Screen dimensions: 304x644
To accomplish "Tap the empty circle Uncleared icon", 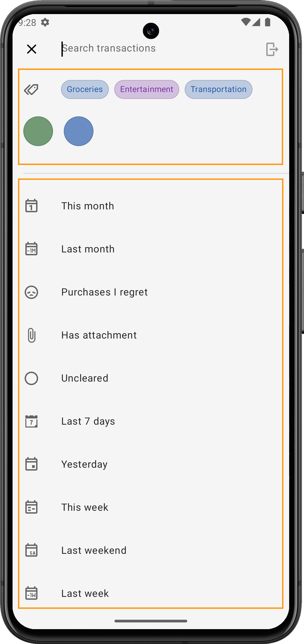I will 32,378.
